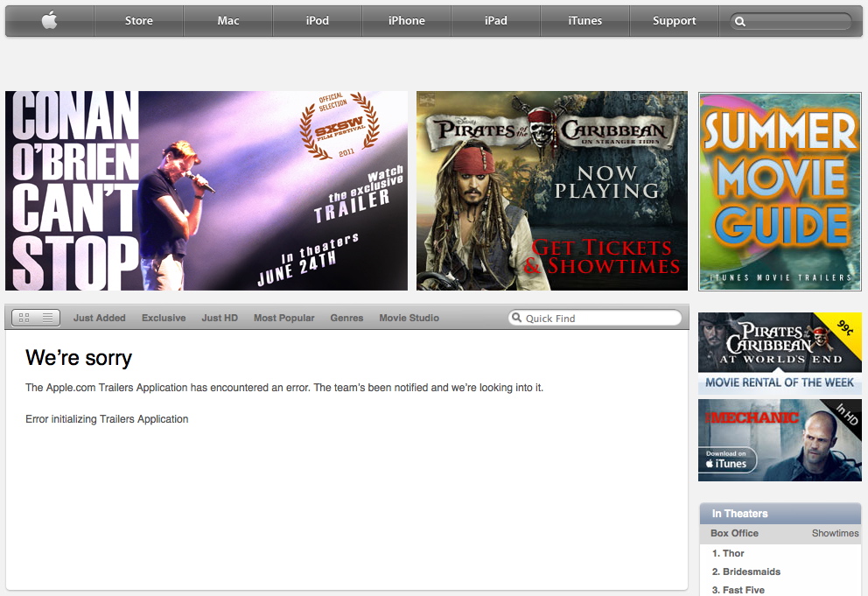Viewport: 868px width, 596px height.
Task: Click Download on iTunes badge
Action: coord(727,459)
